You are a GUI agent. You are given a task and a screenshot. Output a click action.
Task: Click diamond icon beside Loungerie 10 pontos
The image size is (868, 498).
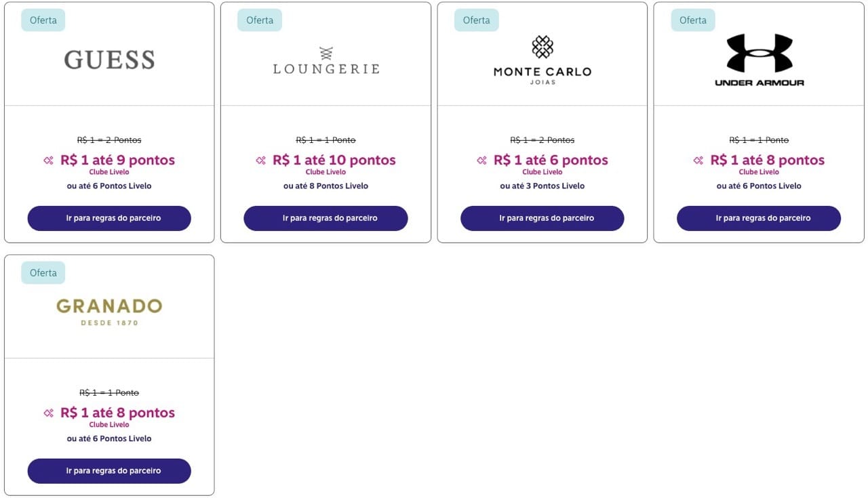click(260, 161)
